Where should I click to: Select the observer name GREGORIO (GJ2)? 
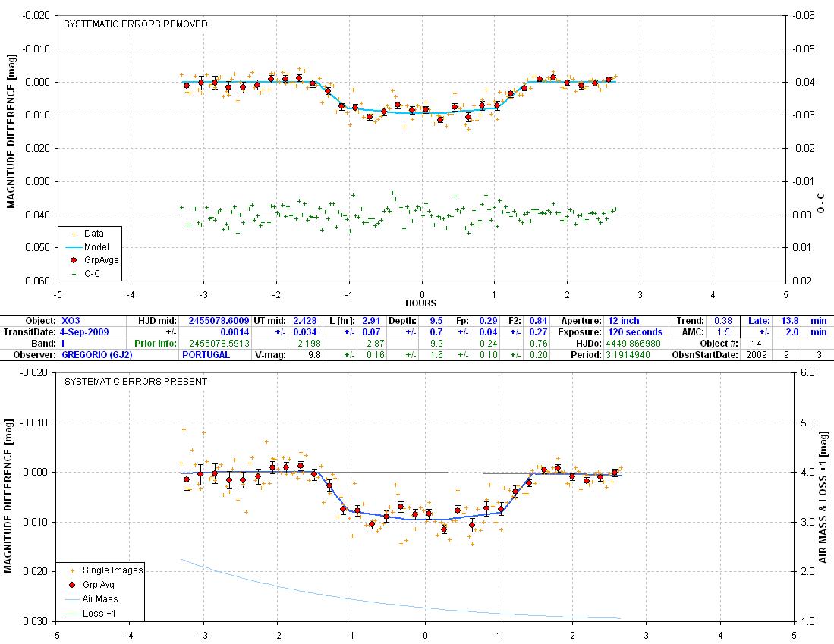point(97,354)
